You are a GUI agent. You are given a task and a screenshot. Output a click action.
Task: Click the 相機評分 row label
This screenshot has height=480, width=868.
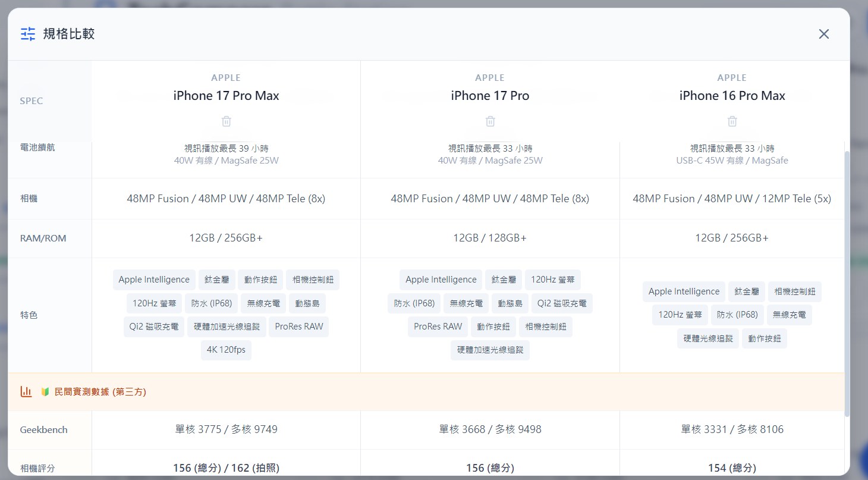(x=37, y=468)
